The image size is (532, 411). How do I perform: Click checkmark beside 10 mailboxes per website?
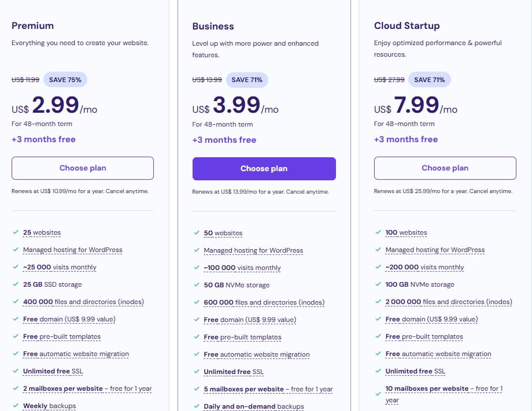tap(378, 388)
